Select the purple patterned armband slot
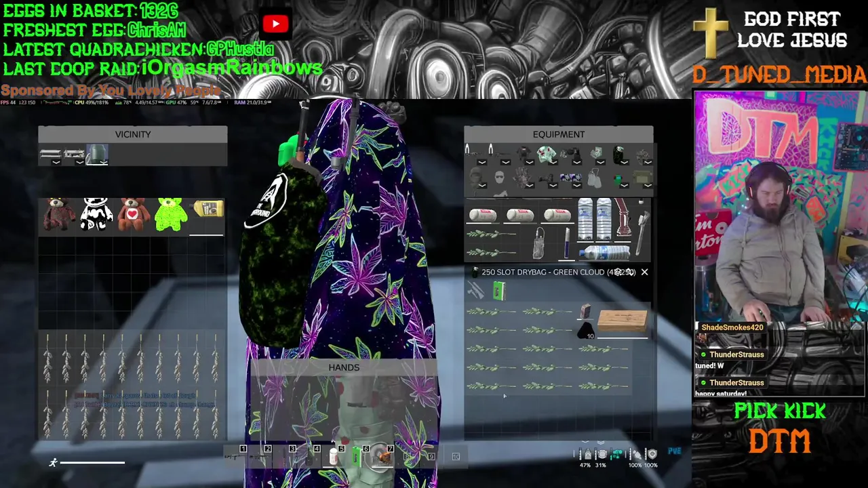The image size is (868, 488). [x=570, y=178]
